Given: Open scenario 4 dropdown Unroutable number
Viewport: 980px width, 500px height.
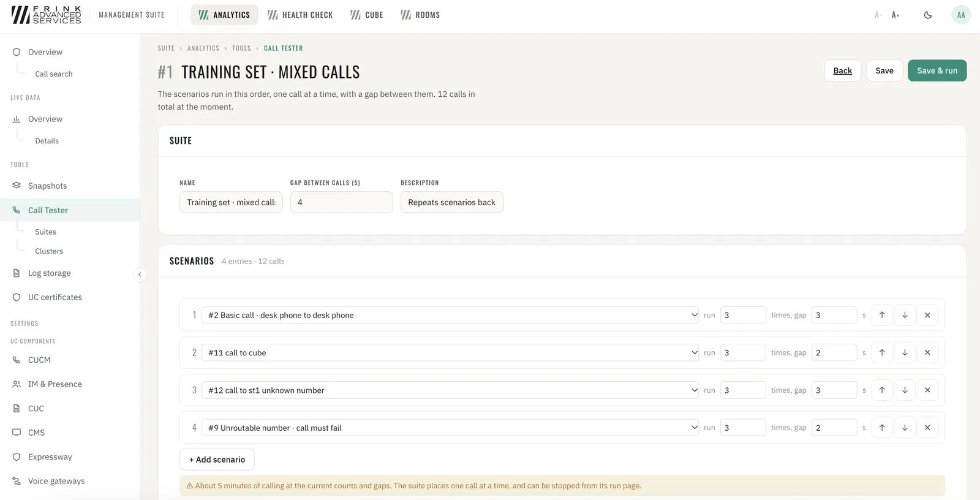Looking at the screenshot, I should point(450,427).
